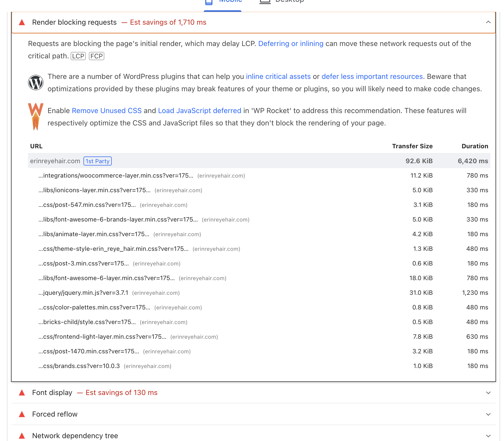
Task: Open the bricks-child/style.css URL
Action: [x=87, y=322]
